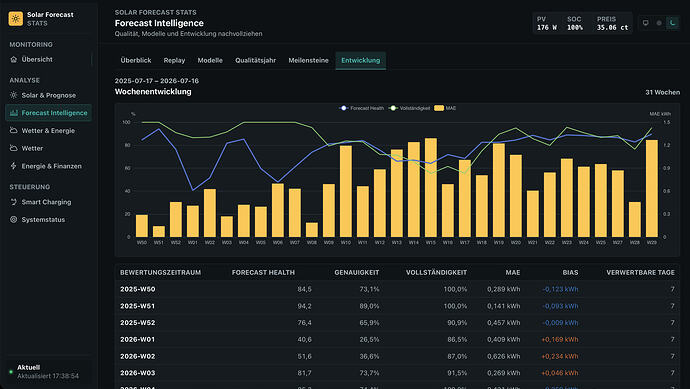Screen dimensions: 690x389
Task: Open Energie & Finanzen via lightning icon
Action: click(14, 166)
